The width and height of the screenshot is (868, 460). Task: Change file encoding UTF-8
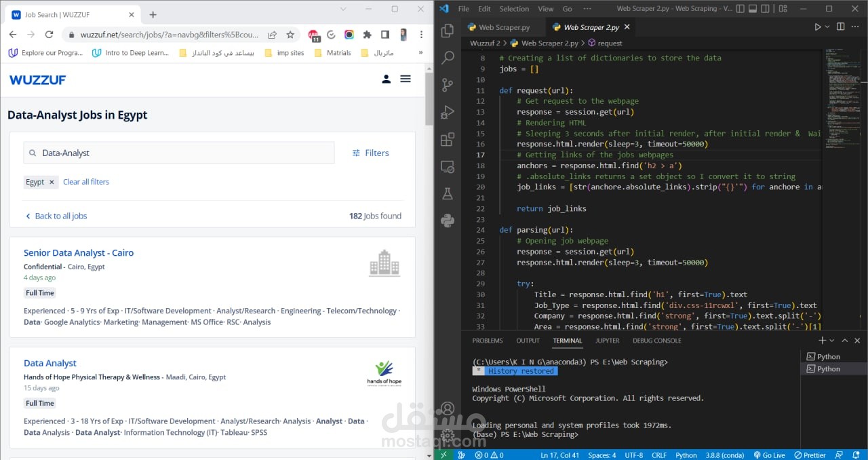pos(633,455)
